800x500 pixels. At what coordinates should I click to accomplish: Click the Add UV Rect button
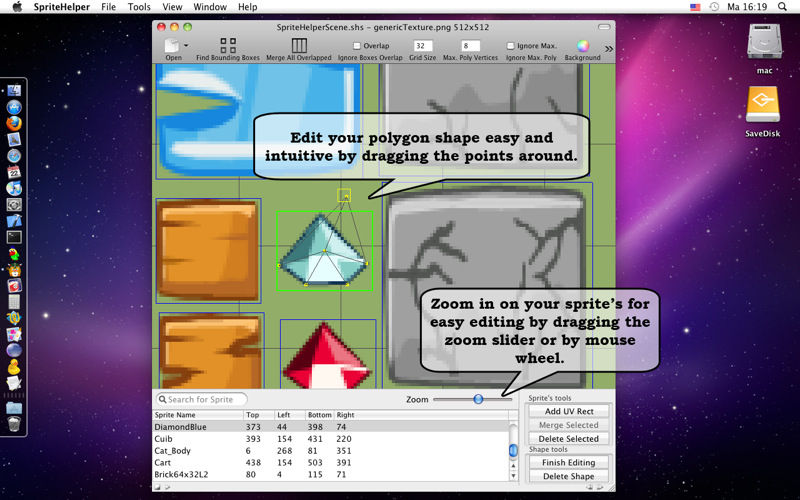(569, 411)
